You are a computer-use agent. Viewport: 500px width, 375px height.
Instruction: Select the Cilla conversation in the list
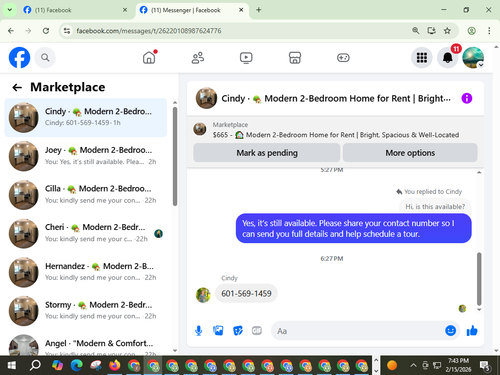click(x=86, y=195)
